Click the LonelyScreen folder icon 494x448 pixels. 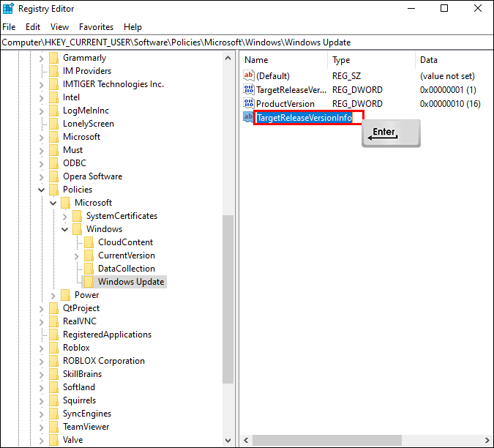[54, 124]
